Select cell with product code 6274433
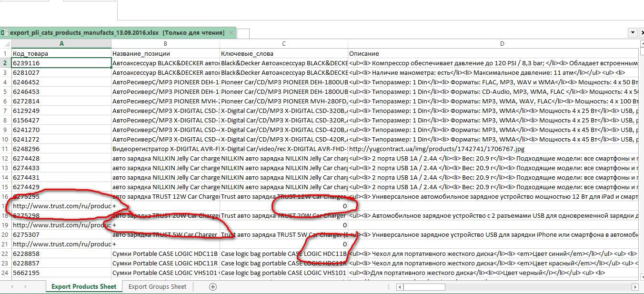This screenshot has width=644, height=294. click(x=61, y=168)
